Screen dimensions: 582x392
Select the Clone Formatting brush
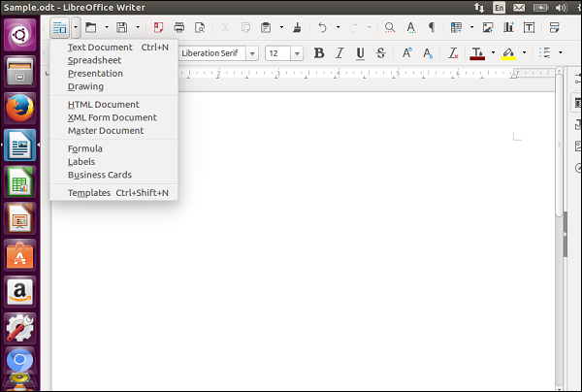297,27
